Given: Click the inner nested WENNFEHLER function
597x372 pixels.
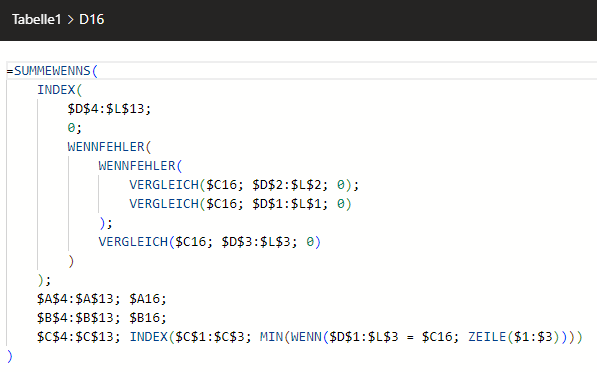Looking at the screenshot, I should coord(137,166).
